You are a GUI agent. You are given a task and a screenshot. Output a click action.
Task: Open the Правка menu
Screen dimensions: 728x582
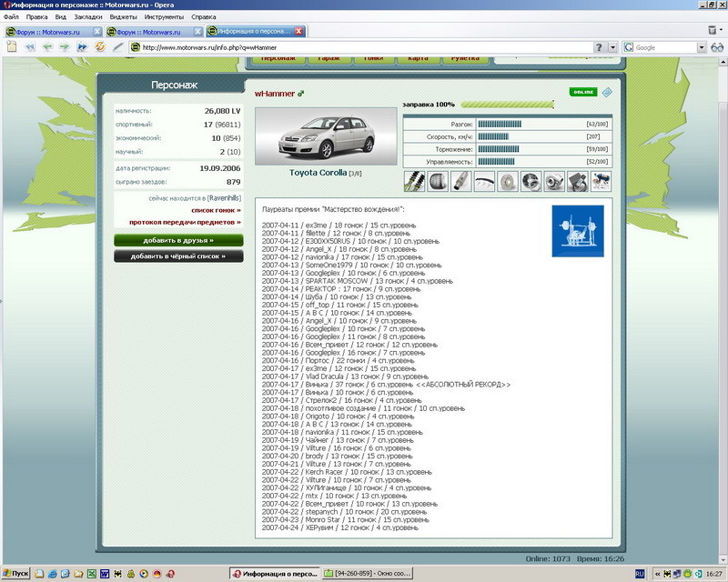click(36, 17)
